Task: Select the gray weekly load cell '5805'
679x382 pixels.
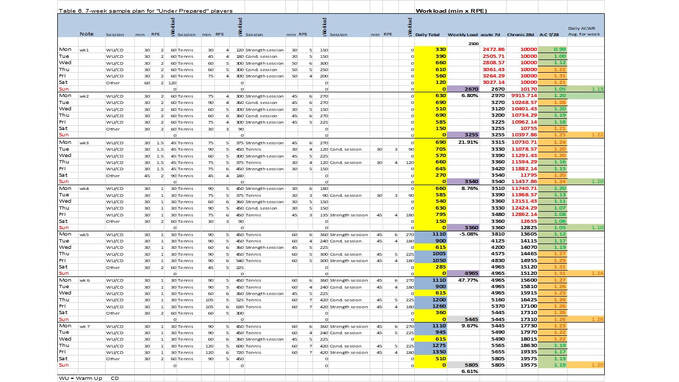Action: (x=463, y=365)
